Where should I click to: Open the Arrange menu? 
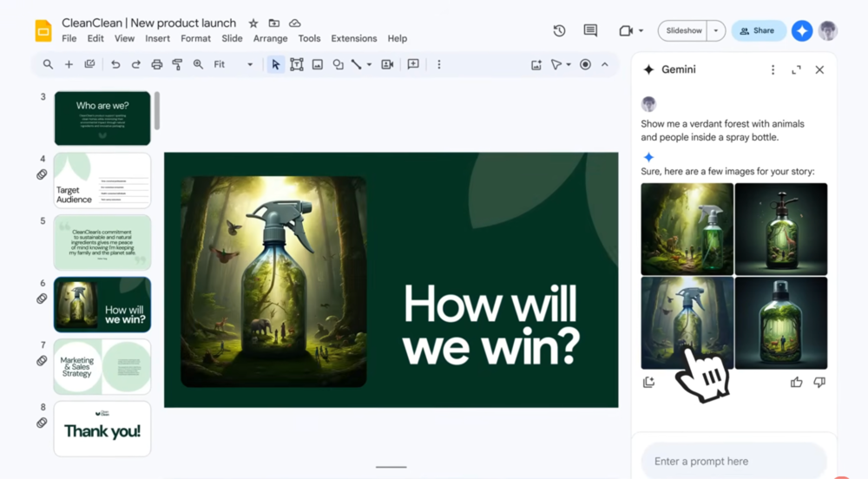tap(270, 38)
